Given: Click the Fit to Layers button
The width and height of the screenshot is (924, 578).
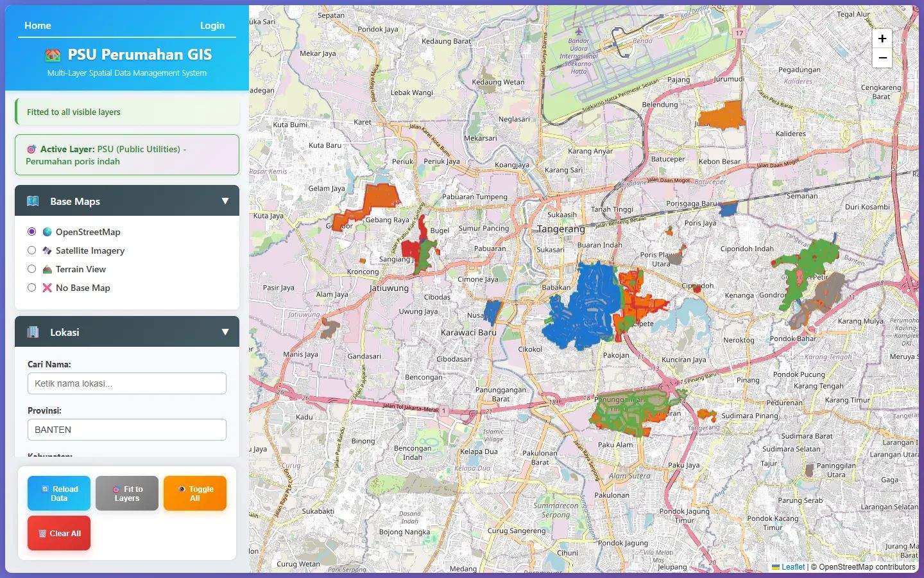Looking at the screenshot, I should 127,493.
